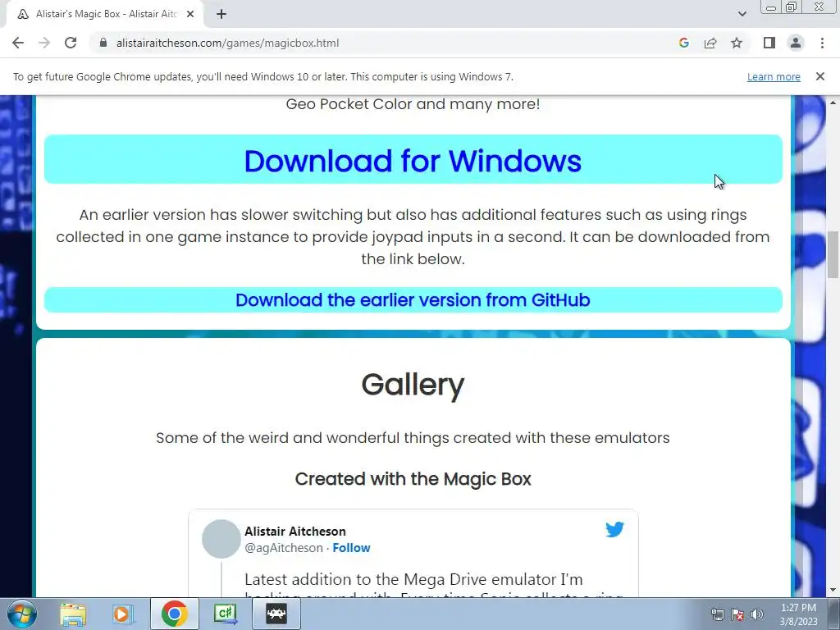Viewport: 840px width, 630px height.
Task: View site security lock information
Action: [x=103, y=43]
